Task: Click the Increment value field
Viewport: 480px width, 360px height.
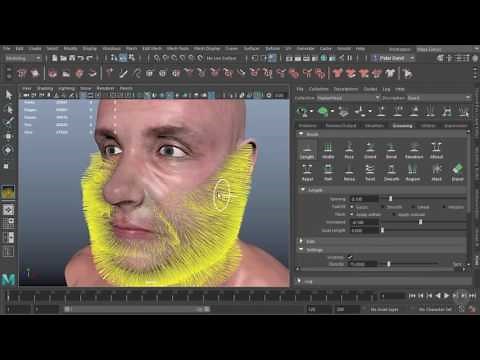Action: (364, 222)
